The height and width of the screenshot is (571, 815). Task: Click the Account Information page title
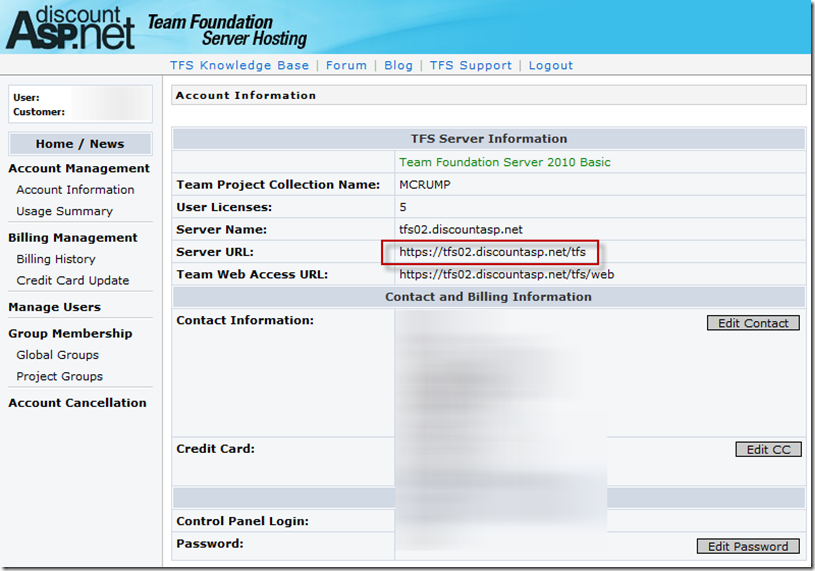[x=245, y=96]
